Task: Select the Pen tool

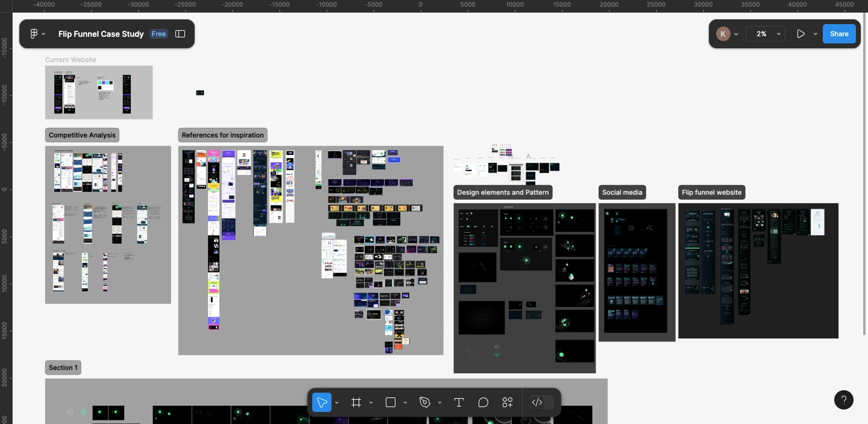Action: pyautogui.click(x=425, y=402)
